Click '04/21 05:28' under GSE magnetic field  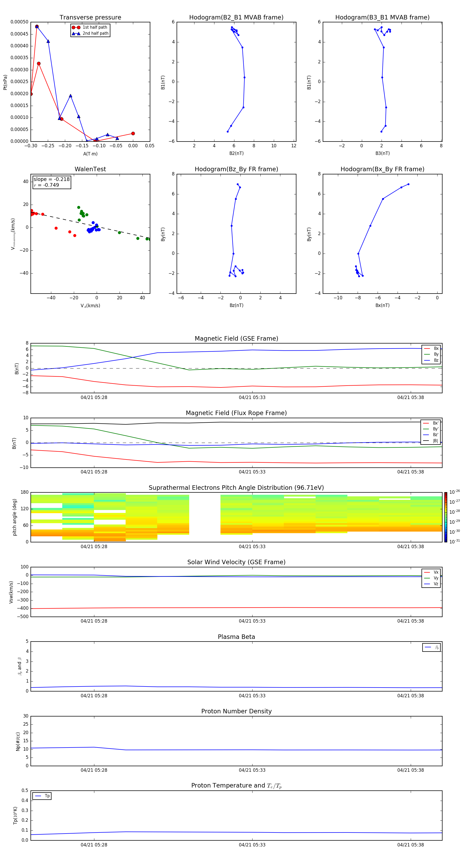coord(94,398)
